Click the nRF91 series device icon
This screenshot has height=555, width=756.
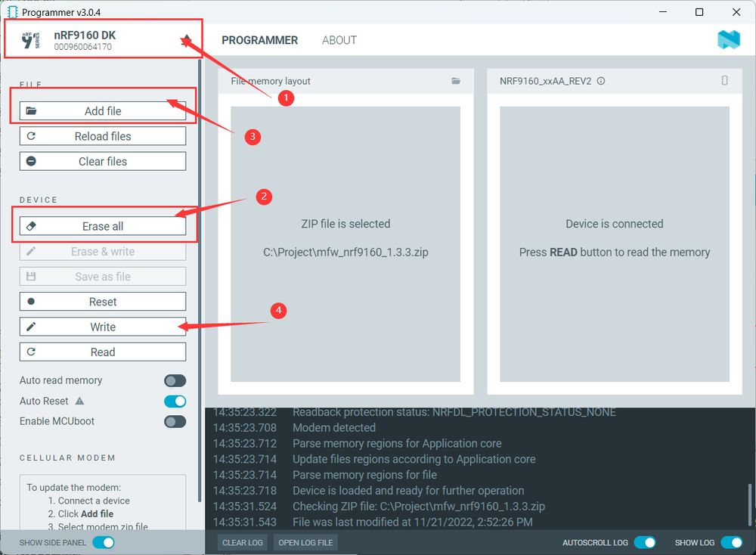(x=30, y=40)
